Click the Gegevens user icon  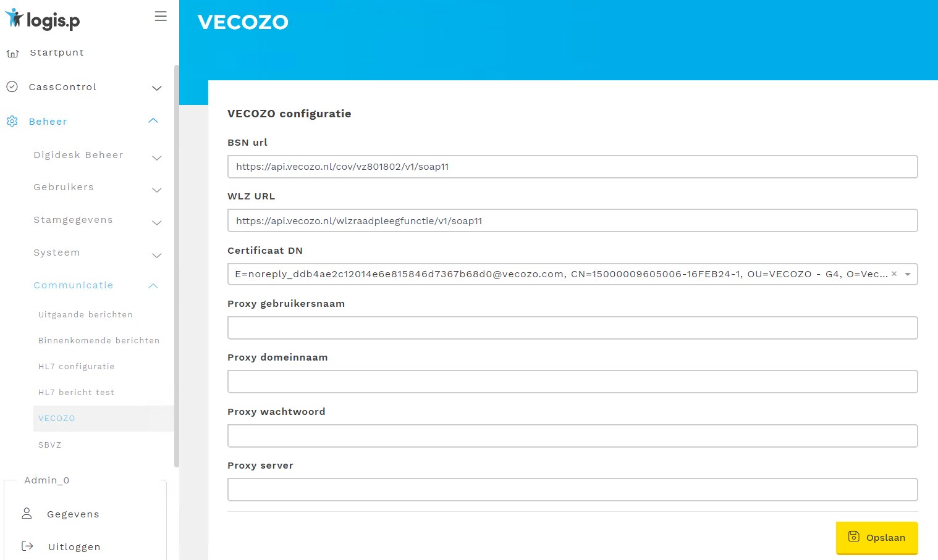(27, 514)
